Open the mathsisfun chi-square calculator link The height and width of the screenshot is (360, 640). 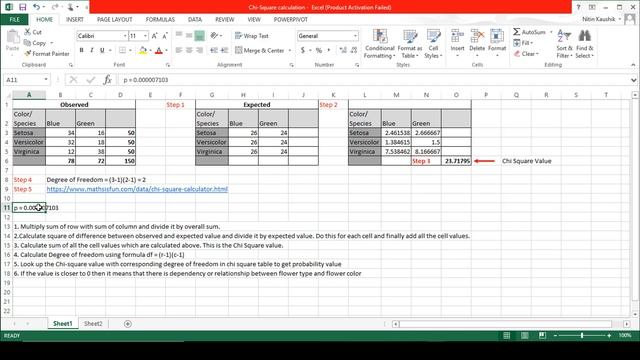click(137, 189)
